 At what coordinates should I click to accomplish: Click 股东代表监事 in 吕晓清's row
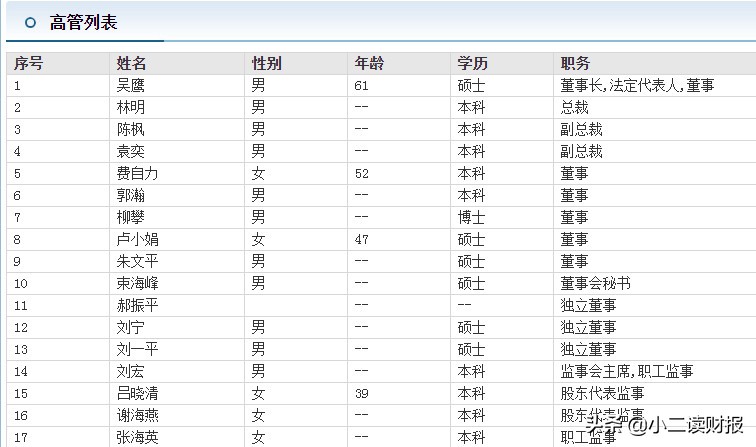pyautogui.click(x=602, y=393)
